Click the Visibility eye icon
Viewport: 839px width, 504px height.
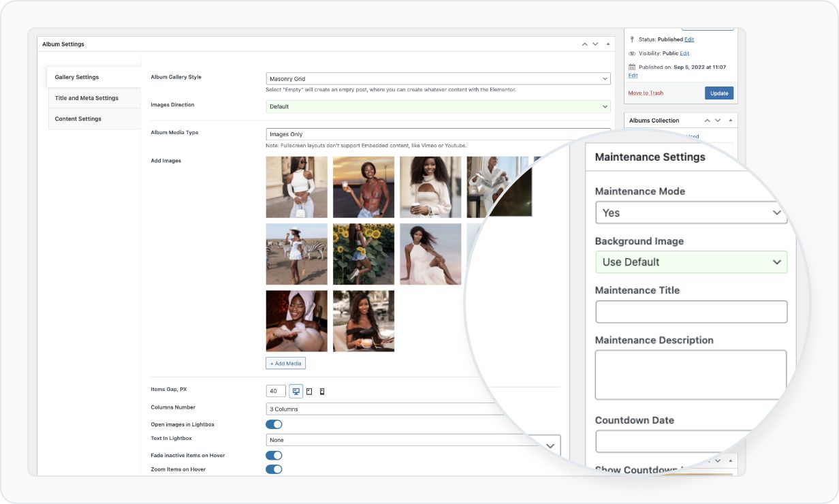coord(632,53)
